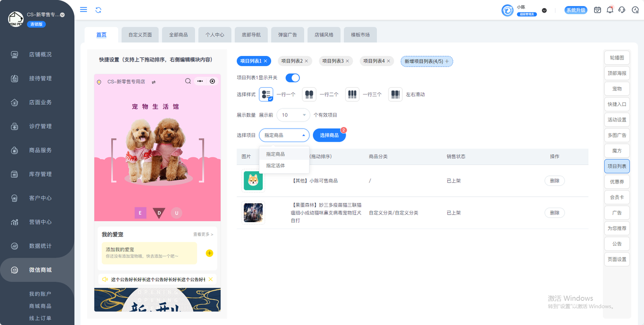Select the 优惠券 module button
644x325 pixels.
pos(617,182)
